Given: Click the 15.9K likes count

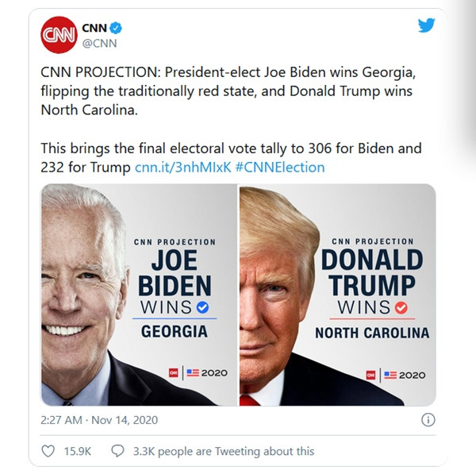Looking at the screenshot, I should [x=77, y=451].
